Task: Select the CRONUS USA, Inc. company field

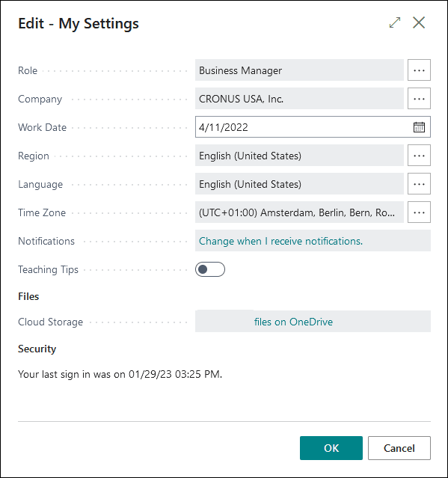Action: tap(299, 99)
